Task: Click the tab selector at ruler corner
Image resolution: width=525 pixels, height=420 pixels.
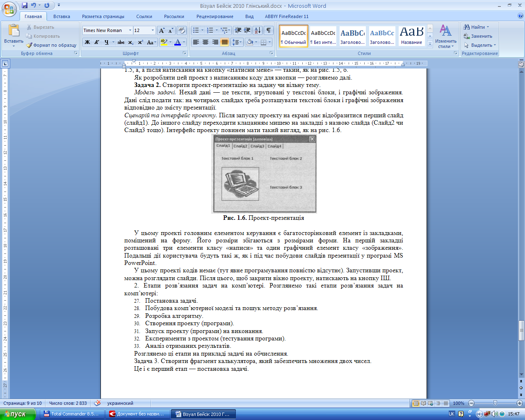Action: point(5,64)
